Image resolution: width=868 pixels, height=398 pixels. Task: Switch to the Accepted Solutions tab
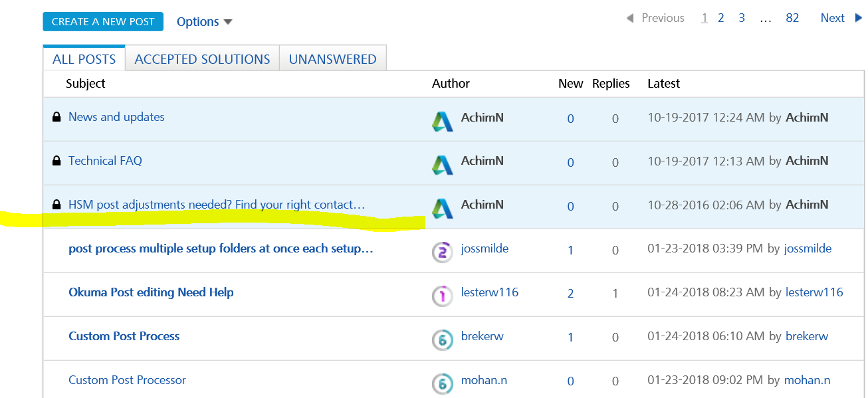202,59
